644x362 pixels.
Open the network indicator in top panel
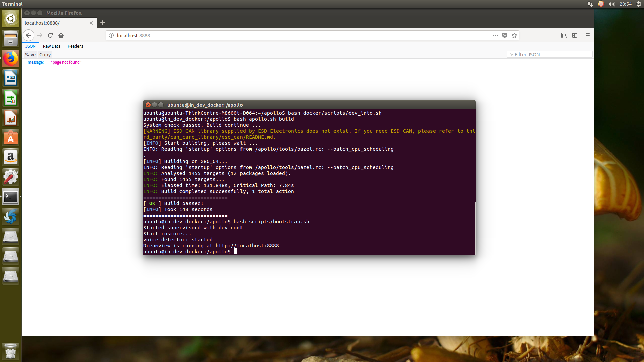point(590,4)
